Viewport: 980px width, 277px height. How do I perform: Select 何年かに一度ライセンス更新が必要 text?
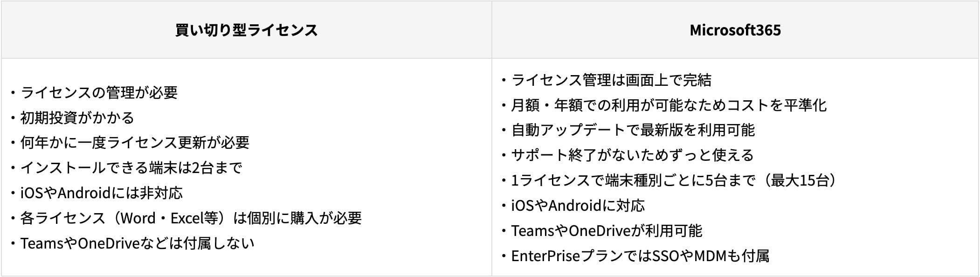(135, 143)
